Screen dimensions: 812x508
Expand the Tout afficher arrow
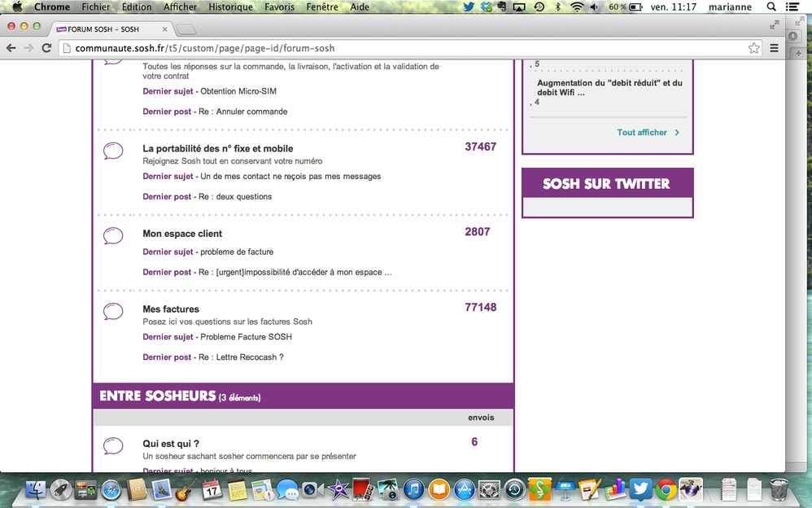click(677, 133)
